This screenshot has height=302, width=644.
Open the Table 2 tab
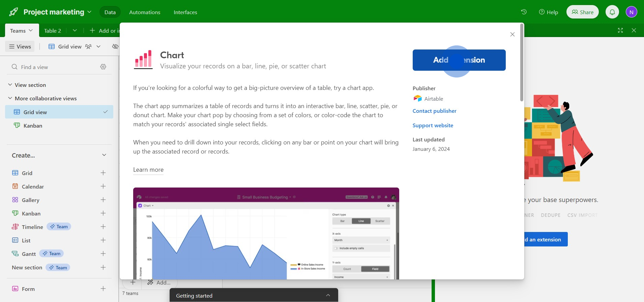point(52,31)
